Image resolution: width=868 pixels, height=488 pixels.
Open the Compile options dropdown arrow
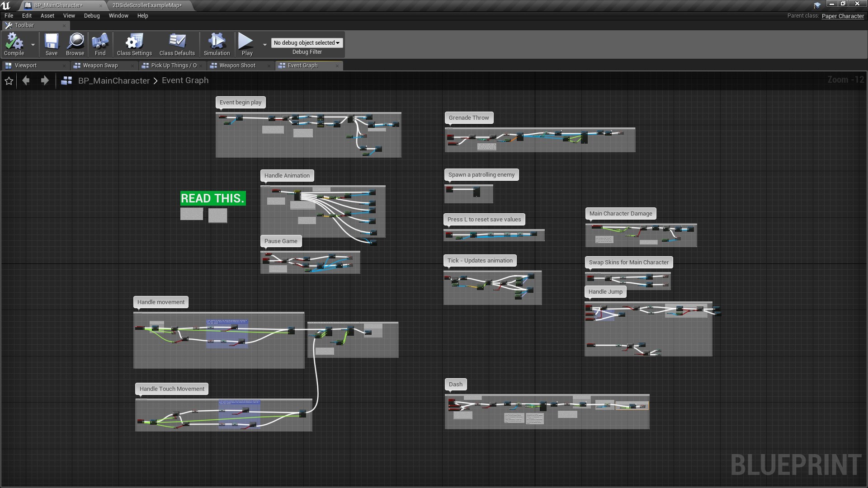coord(32,45)
